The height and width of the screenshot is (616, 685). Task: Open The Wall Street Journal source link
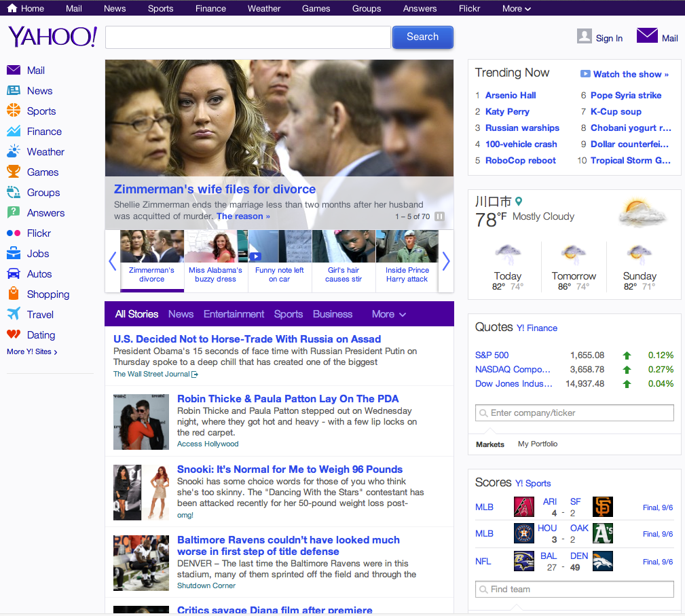pyautogui.click(x=155, y=374)
